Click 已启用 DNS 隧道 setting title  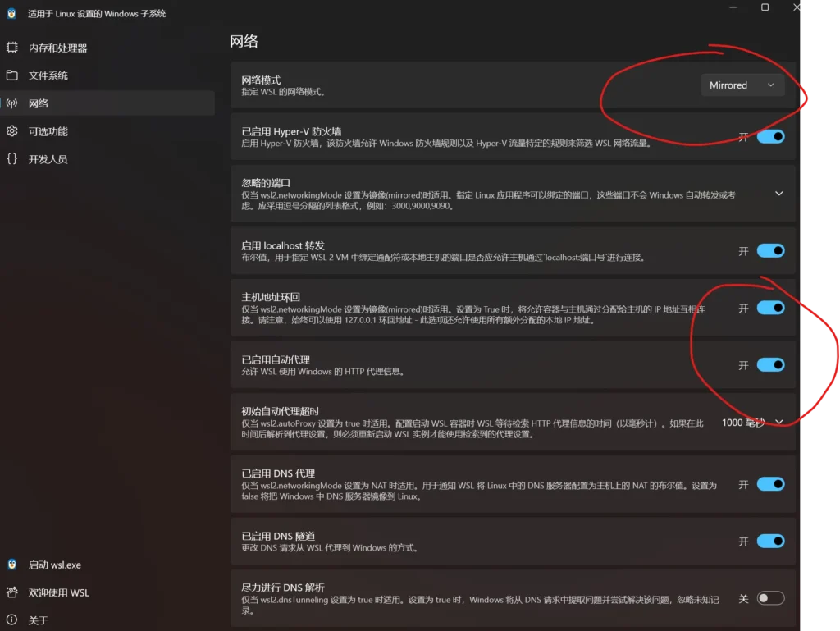click(278, 536)
